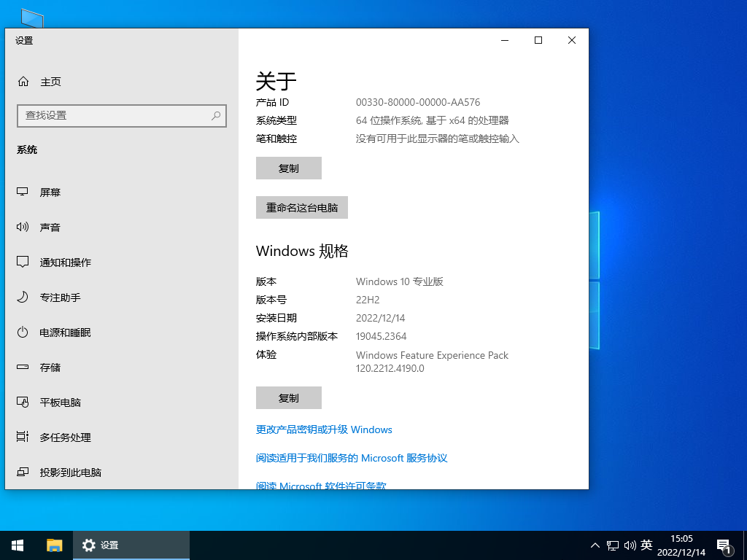Open 屏幕 (Display) settings in sidebar
The height and width of the screenshot is (560, 747).
(50, 192)
